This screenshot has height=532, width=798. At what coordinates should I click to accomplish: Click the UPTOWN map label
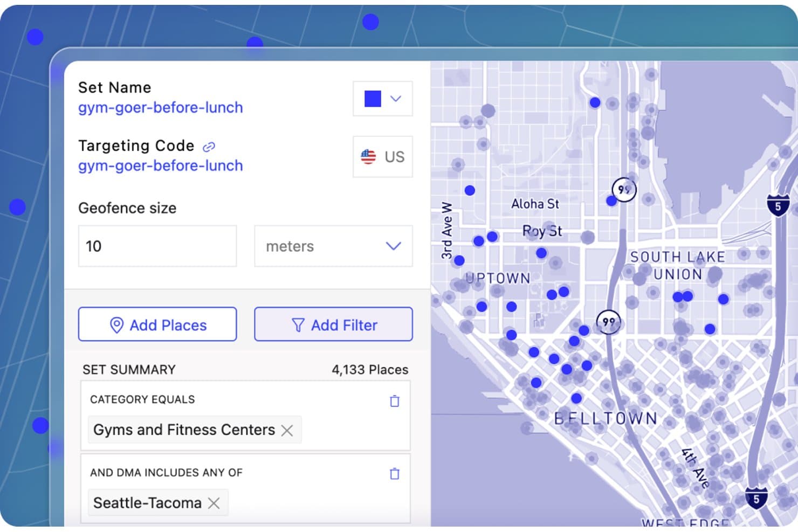[x=498, y=279]
